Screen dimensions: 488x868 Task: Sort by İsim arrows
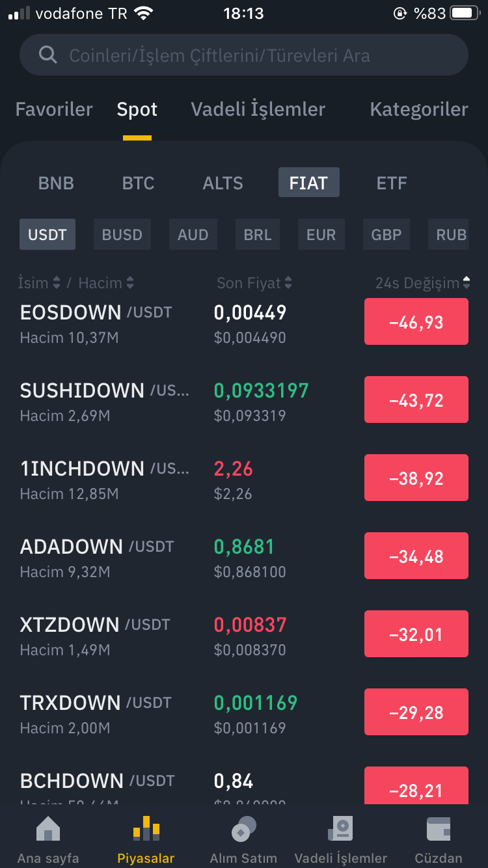(x=57, y=283)
